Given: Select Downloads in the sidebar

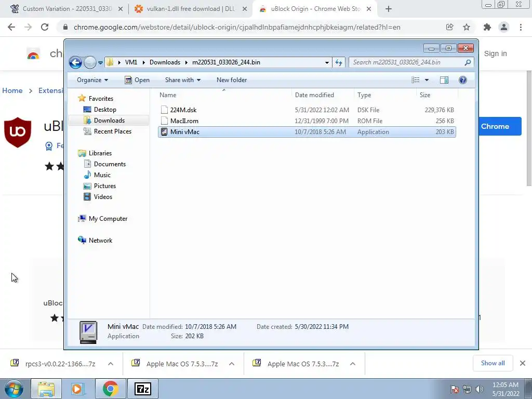Looking at the screenshot, I should [109, 121].
